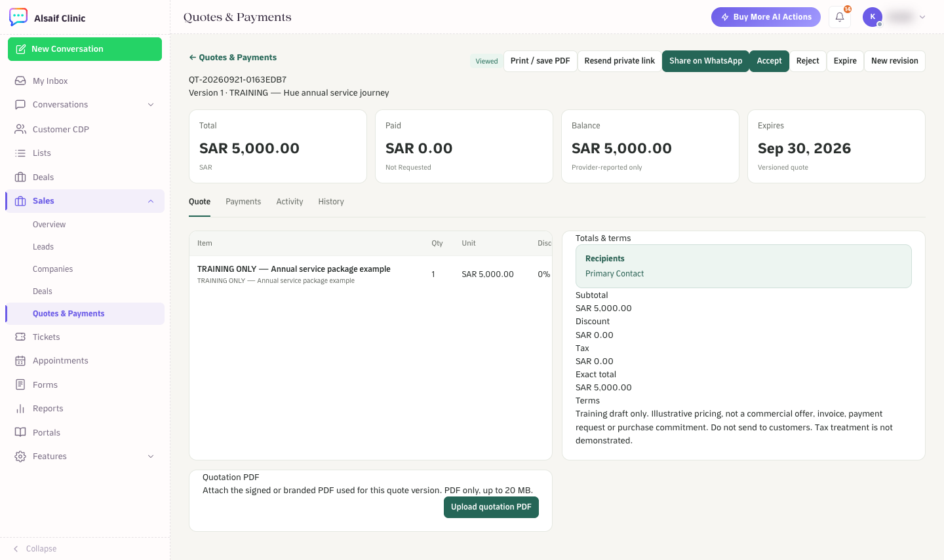The width and height of the screenshot is (944, 560).
Task: Click the Tickets icon in sidebar
Action: [20, 337]
